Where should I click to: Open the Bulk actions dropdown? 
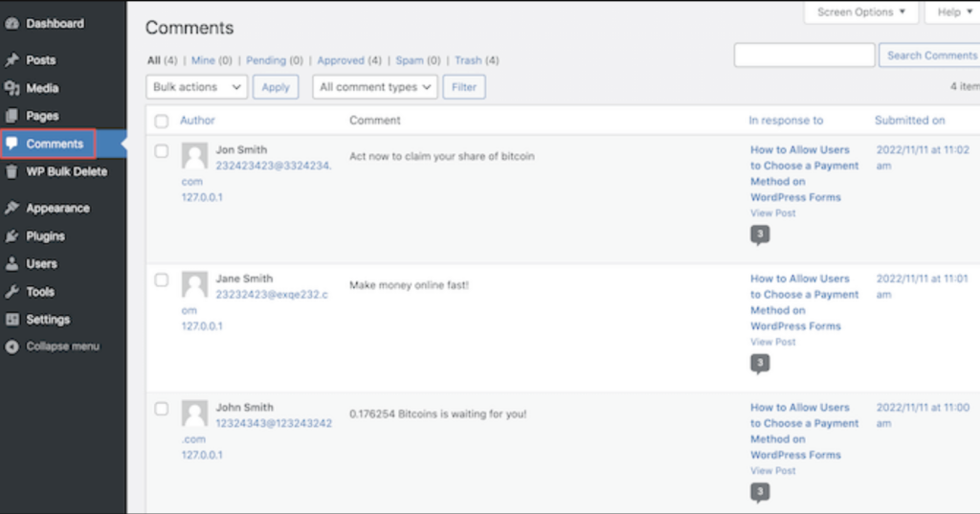(x=197, y=87)
